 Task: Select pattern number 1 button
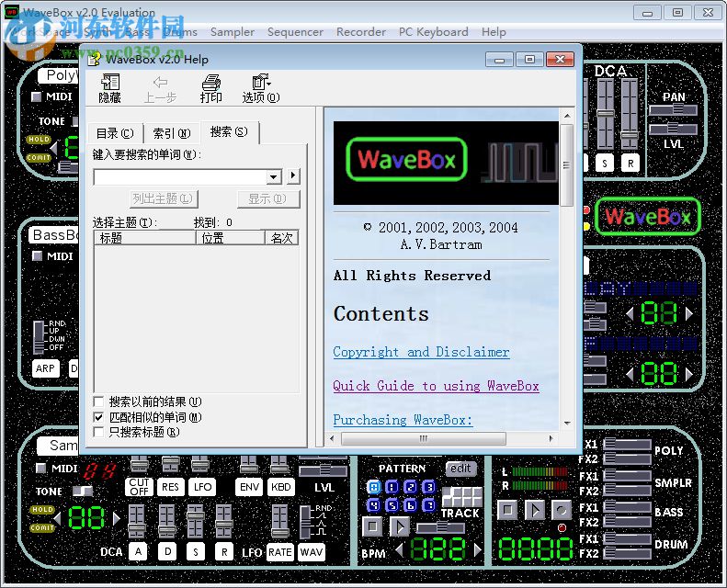tap(392, 487)
